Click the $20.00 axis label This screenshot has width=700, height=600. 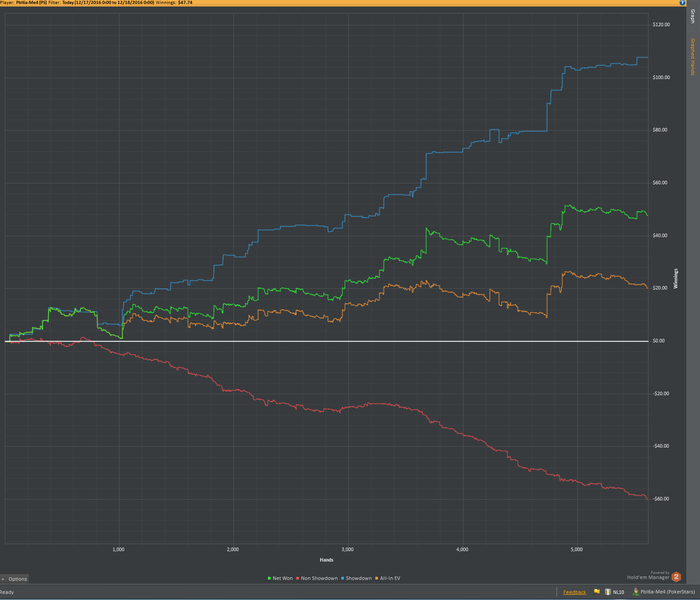660,288
